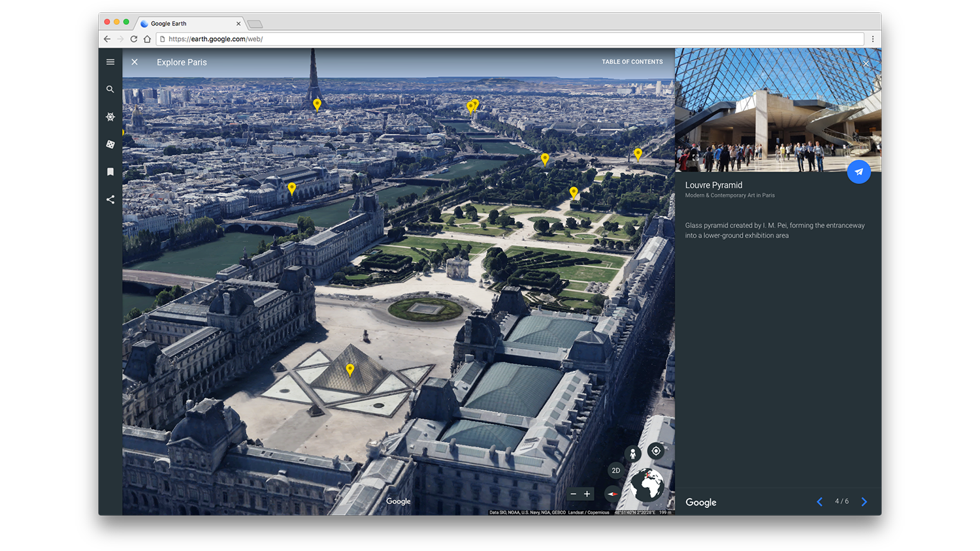Select the Google Earth browser tab

coord(190,24)
